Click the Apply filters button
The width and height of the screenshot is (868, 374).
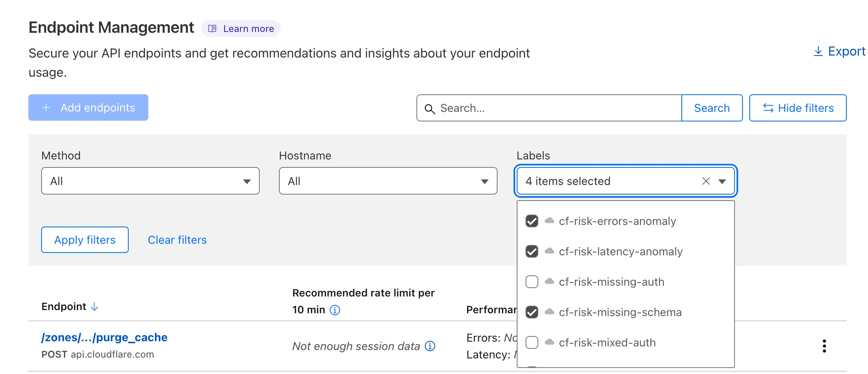click(x=84, y=240)
